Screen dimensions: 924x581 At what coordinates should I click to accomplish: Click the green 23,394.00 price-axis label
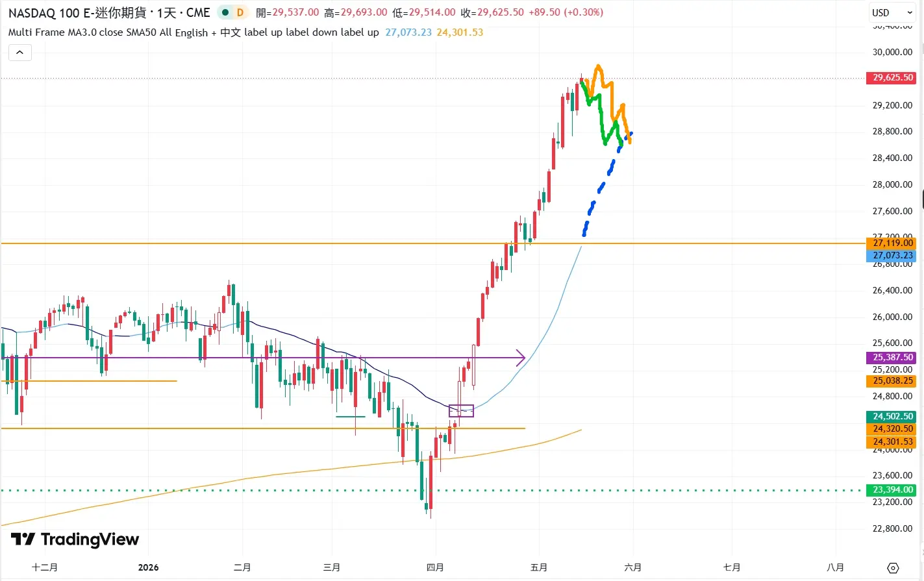(x=892, y=490)
